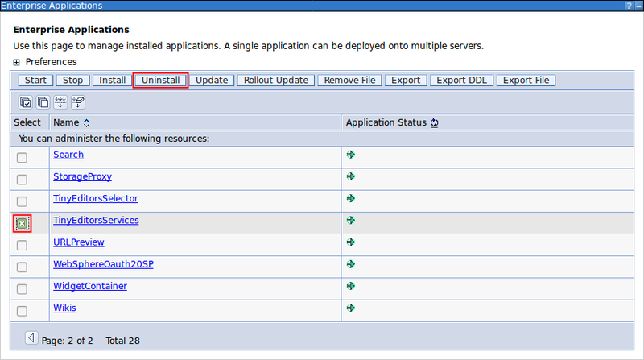Show the filter view icon
Viewport: 644px width, 360px height.
[x=60, y=102]
